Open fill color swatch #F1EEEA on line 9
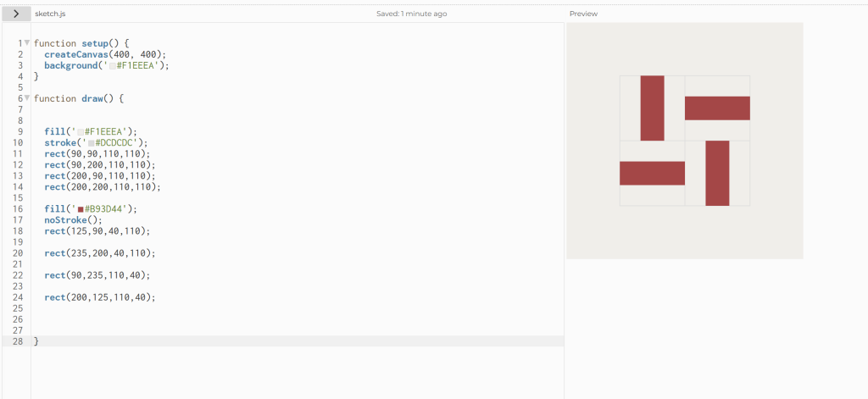 click(81, 132)
